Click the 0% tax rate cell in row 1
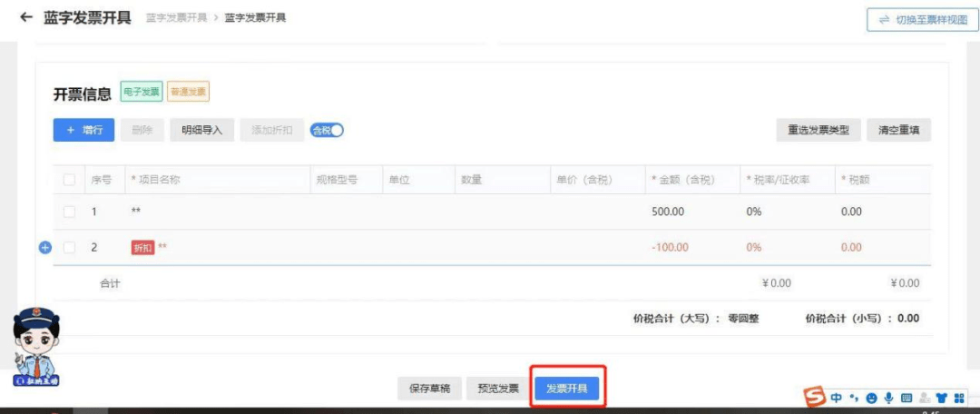 point(753,212)
